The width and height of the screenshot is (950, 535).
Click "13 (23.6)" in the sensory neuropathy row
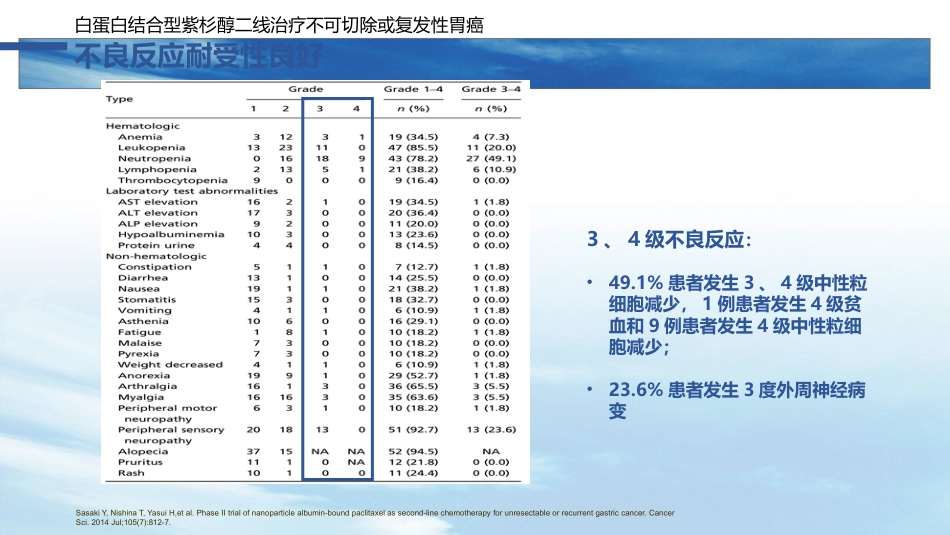[x=491, y=430]
